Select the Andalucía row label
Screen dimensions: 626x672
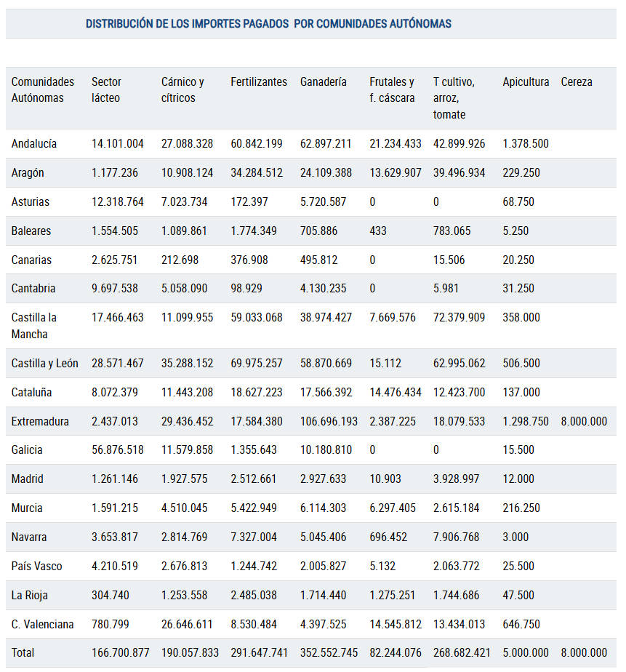pyautogui.click(x=34, y=143)
